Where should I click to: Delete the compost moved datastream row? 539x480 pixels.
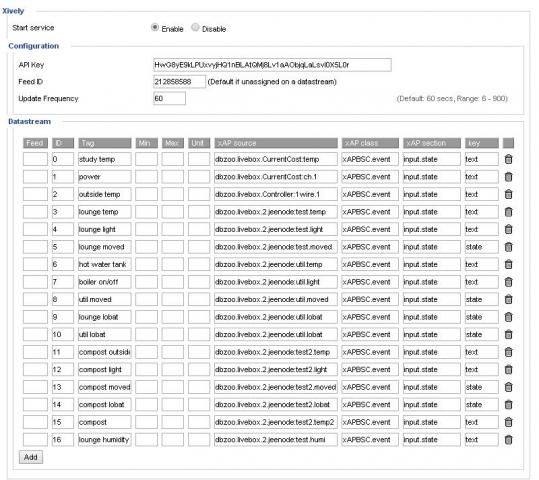click(508, 387)
